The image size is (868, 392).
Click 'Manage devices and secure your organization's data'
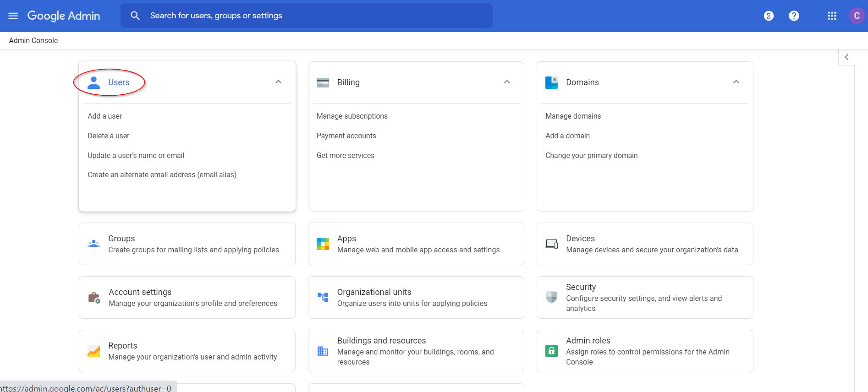[x=652, y=250]
